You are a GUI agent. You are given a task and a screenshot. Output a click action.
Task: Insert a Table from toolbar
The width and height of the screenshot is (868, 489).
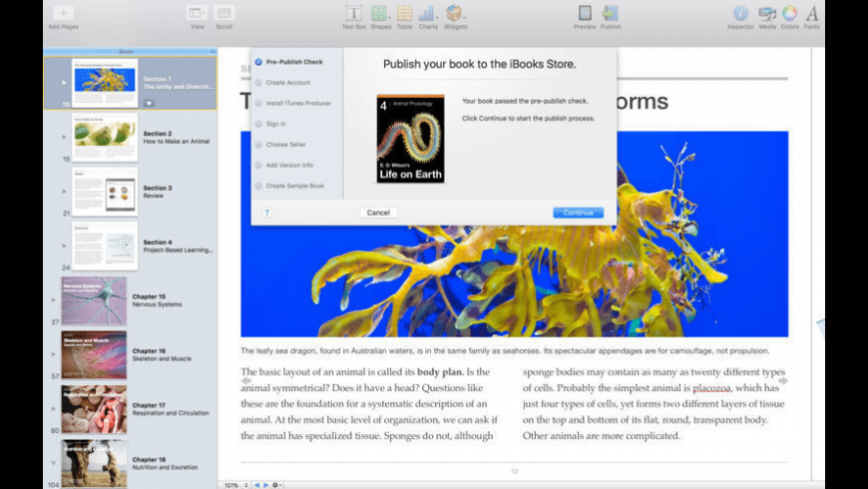(x=405, y=13)
